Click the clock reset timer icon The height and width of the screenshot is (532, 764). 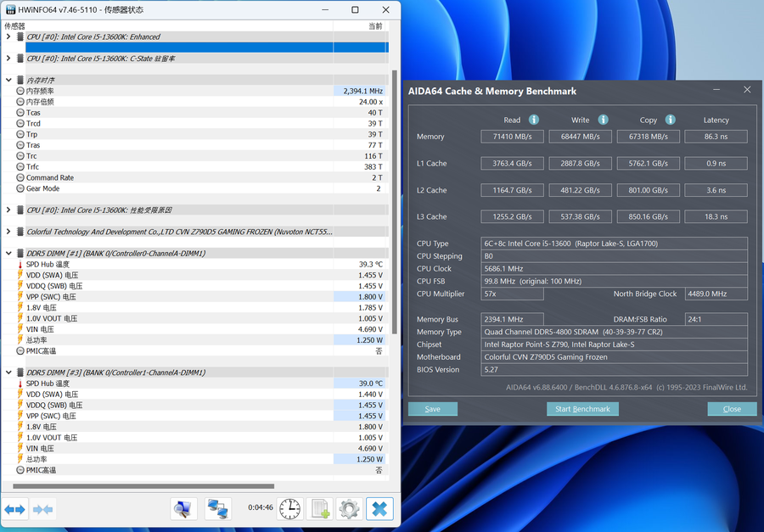(x=290, y=510)
